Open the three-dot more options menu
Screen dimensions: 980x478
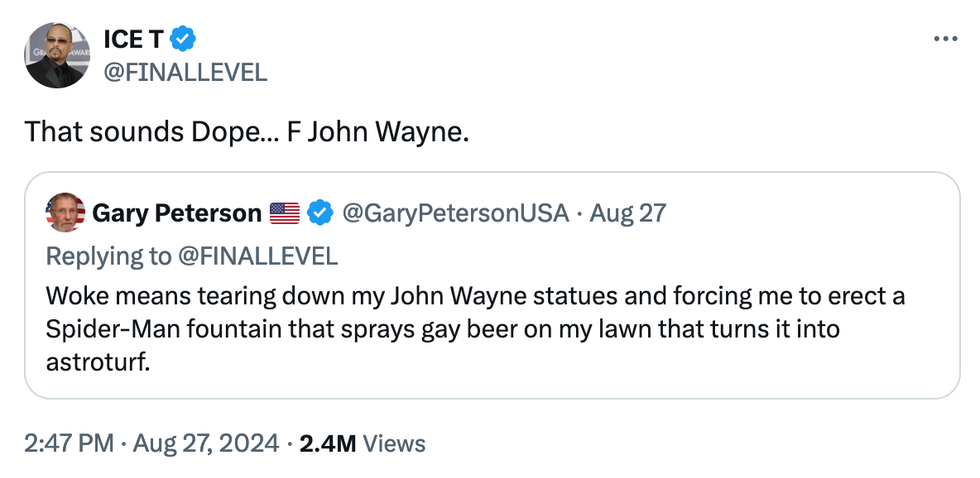point(945,39)
